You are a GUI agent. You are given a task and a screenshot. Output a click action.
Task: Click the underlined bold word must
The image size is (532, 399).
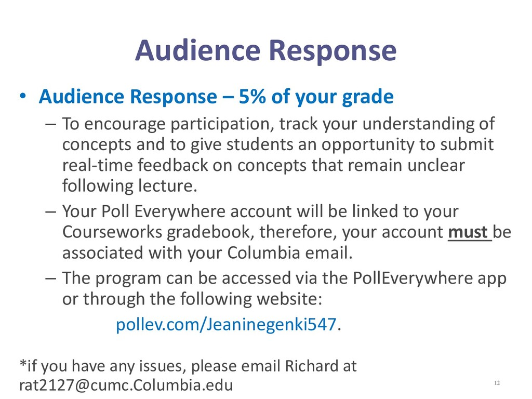[468, 232]
